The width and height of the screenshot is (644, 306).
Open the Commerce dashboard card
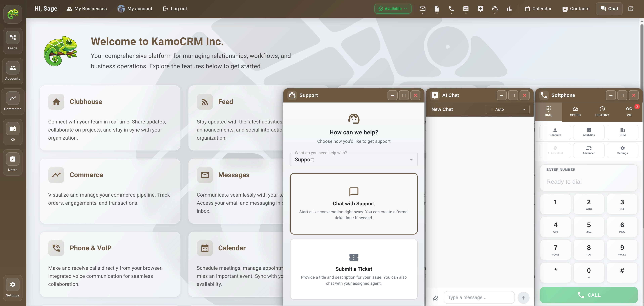tap(110, 191)
